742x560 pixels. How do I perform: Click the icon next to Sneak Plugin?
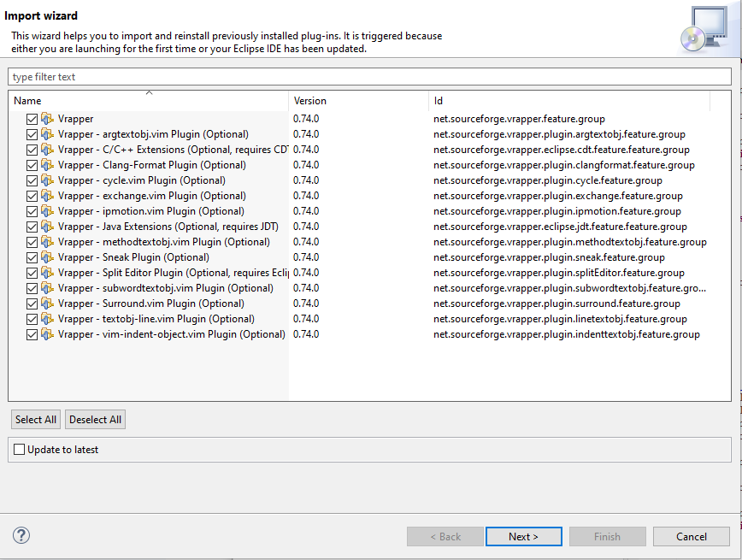[47, 257]
